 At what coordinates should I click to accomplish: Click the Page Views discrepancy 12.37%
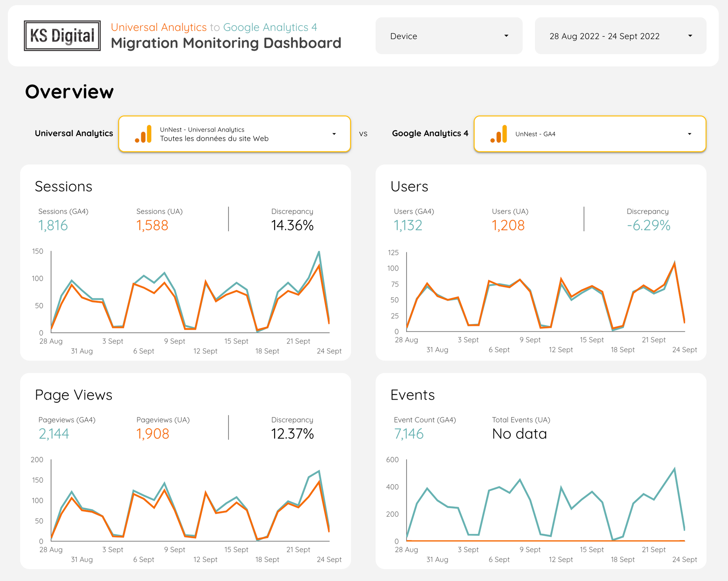[x=292, y=434]
